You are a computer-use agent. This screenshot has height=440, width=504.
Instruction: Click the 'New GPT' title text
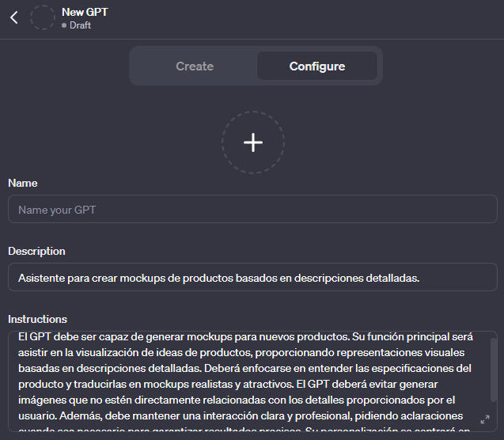[84, 12]
